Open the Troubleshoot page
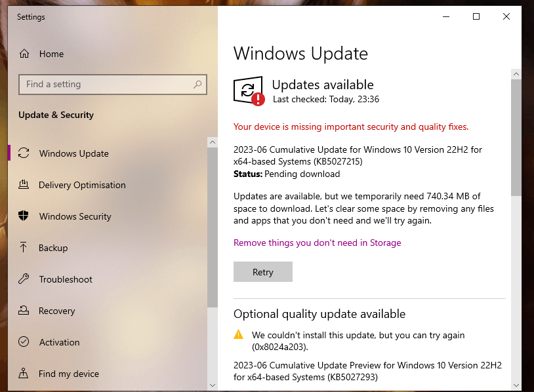The image size is (534, 392). [x=108, y=279]
